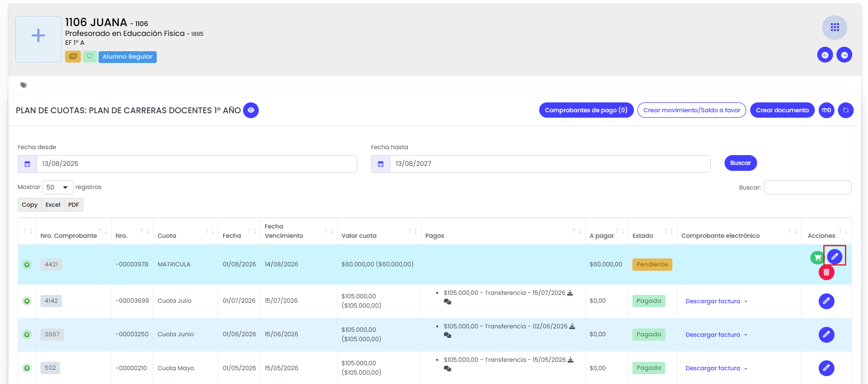The height and width of the screenshot is (384, 868).
Task: Open the Mostrar 50 registros dropdown
Action: tap(58, 188)
